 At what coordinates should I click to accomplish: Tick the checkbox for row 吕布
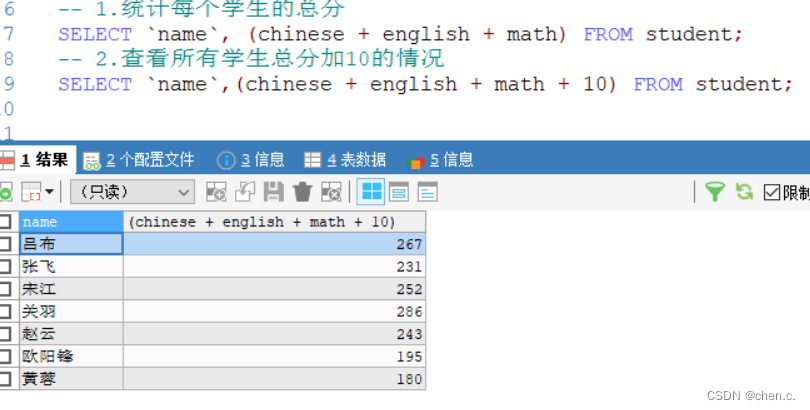coord(5,244)
